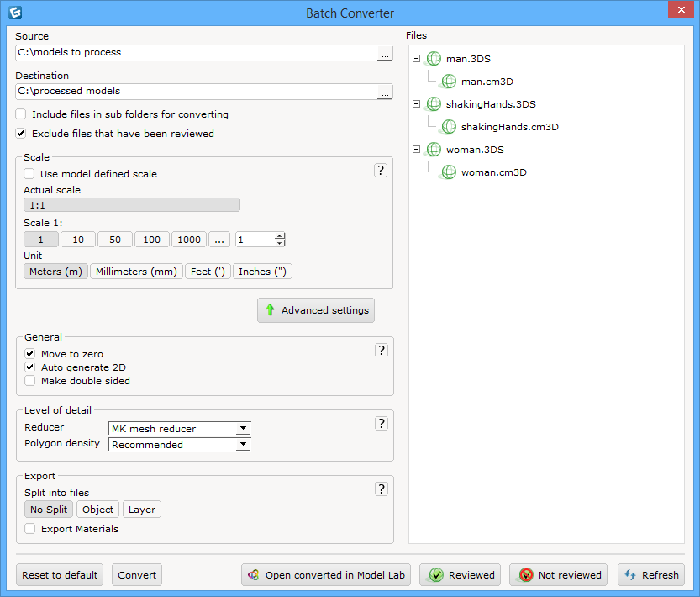Click the sphere icon beside woman.cm3D
Image resolution: width=700 pixels, height=597 pixels.
448,172
